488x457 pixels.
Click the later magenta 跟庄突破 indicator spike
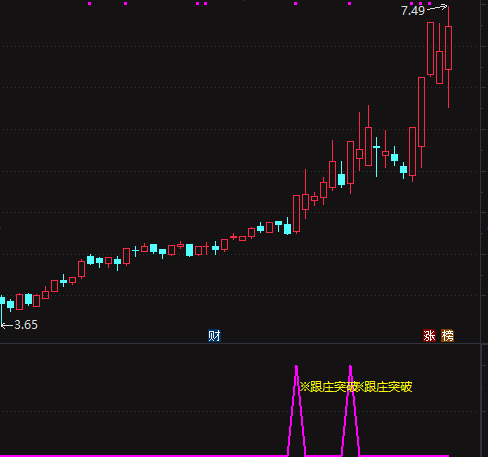(x=350, y=411)
